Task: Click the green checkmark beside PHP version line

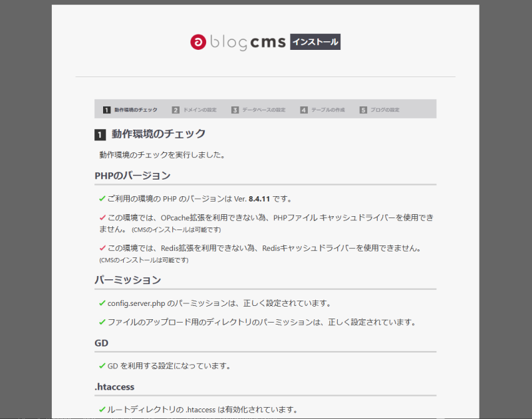Action: click(102, 198)
